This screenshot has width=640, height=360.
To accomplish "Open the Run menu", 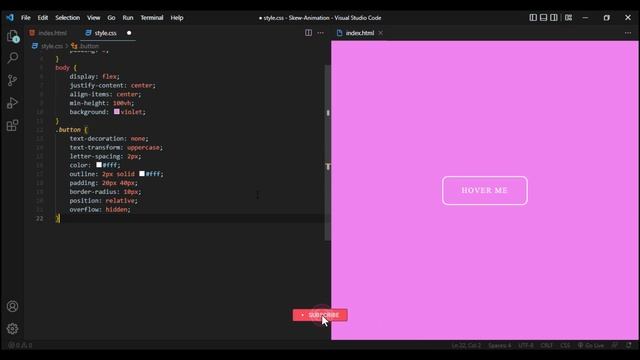I will [x=128, y=18].
